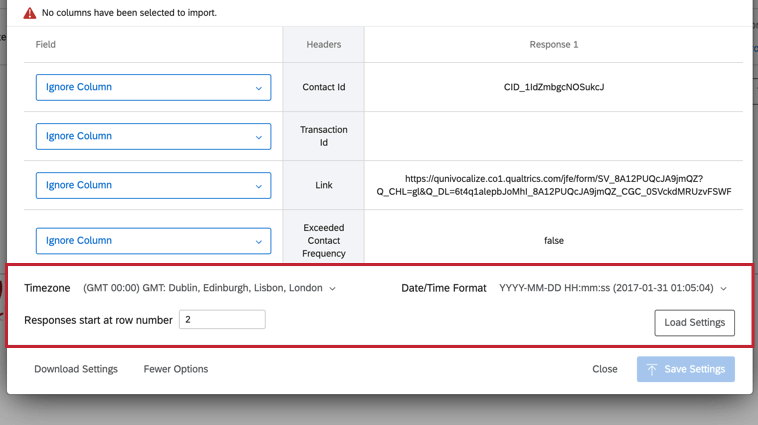Viewport: 758px width, 425px height.
Task: Open the Transaction Id field dropdown
Action: pos(153,136)
